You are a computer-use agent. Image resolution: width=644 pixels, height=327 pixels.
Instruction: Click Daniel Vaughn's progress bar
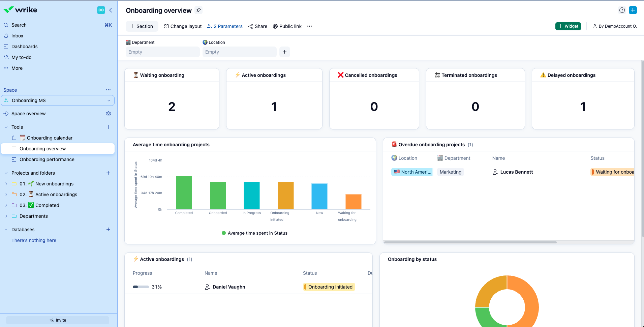141,287
